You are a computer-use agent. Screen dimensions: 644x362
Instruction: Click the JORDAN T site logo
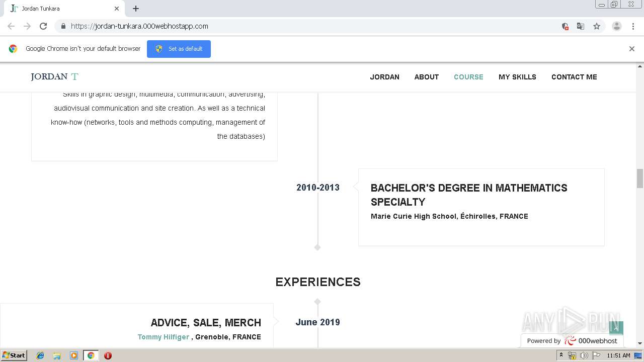54,76
